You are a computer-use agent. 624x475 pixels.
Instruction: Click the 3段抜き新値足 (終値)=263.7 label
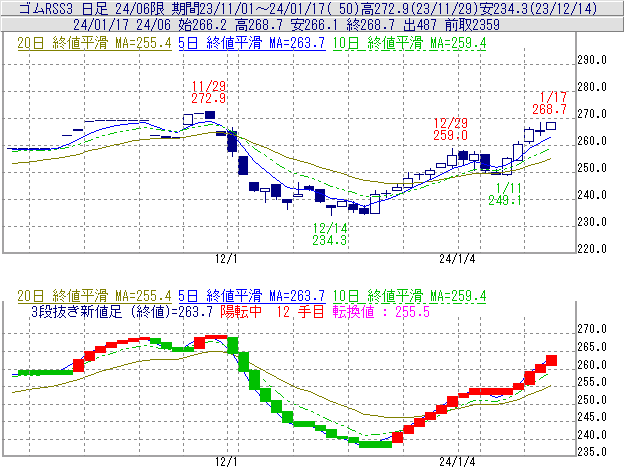122,311
